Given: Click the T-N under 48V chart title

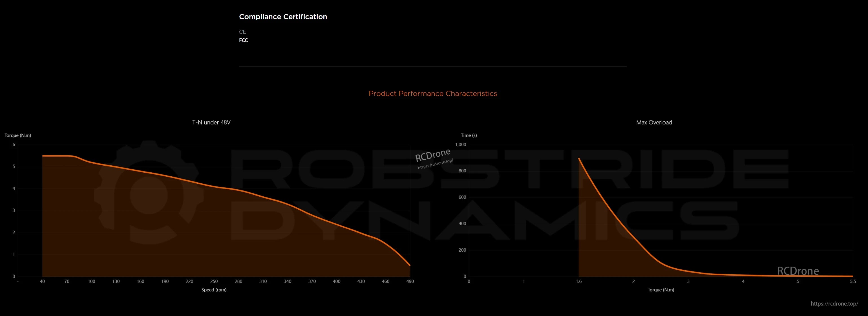Looking at the screenshot, I should point(211,122).
